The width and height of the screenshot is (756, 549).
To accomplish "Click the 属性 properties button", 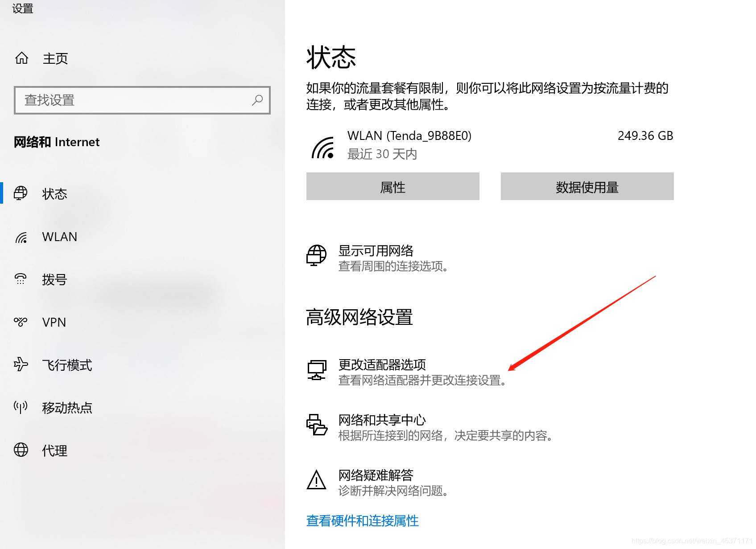I will 393,186.
